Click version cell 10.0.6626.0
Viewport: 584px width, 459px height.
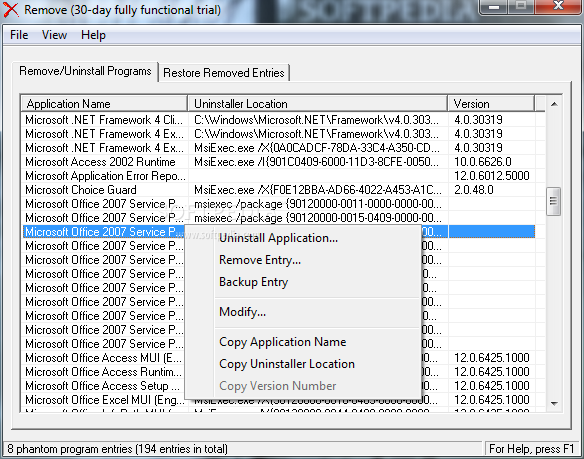(x=483, y=162)
